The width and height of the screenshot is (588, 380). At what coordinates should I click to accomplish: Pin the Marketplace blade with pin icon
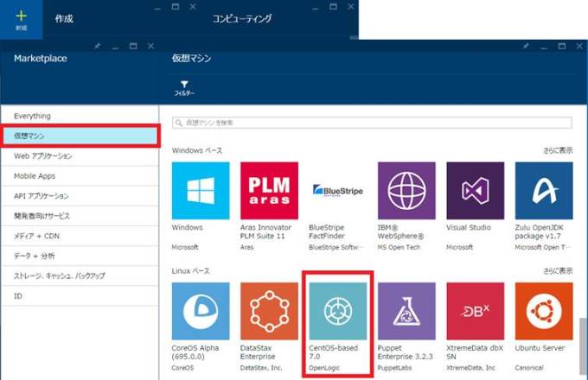pos(97,46)
